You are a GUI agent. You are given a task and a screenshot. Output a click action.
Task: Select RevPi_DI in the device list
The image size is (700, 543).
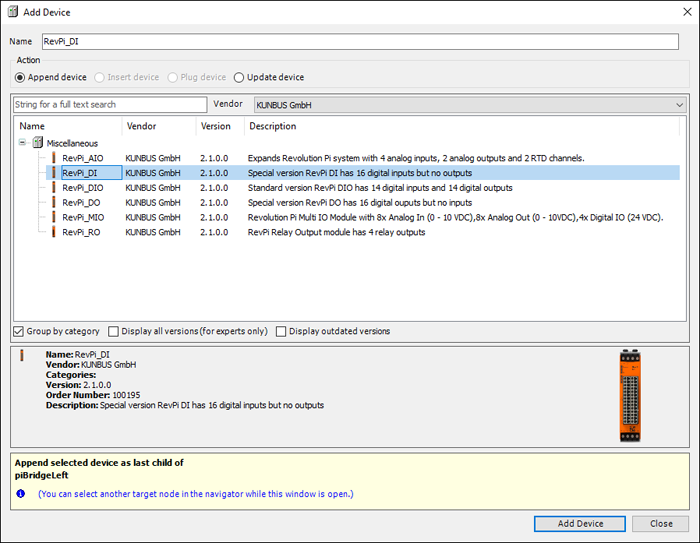tap(79, 173)
